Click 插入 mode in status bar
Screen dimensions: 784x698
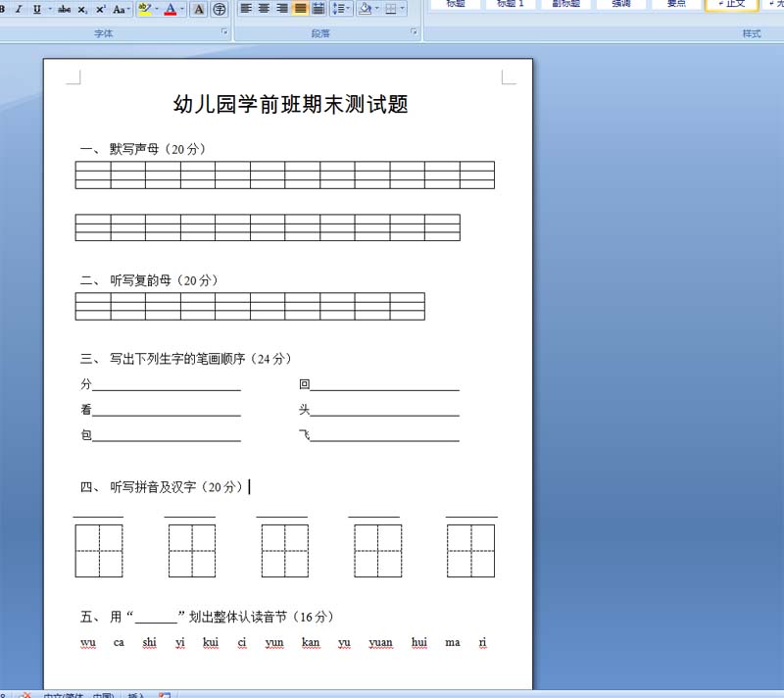136,695
